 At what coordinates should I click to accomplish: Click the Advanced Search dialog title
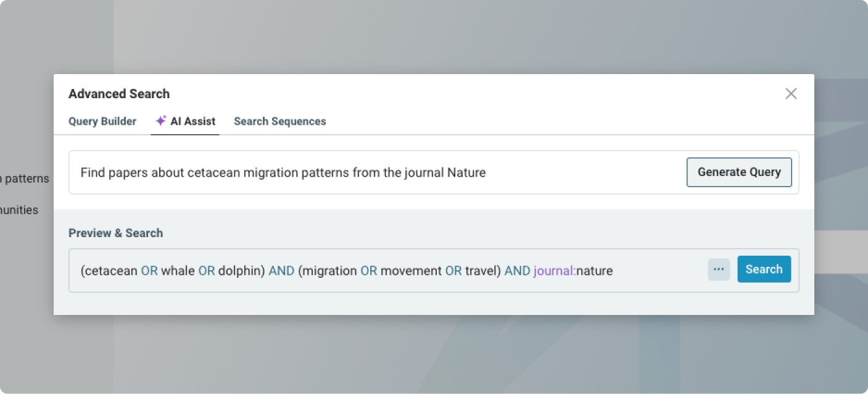click(119, 93)
